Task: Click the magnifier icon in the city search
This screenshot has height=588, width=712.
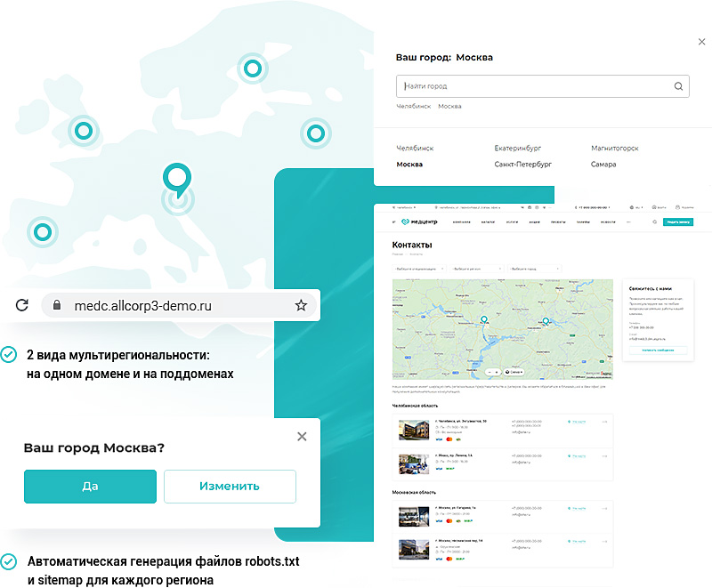Action: (678, 86)
